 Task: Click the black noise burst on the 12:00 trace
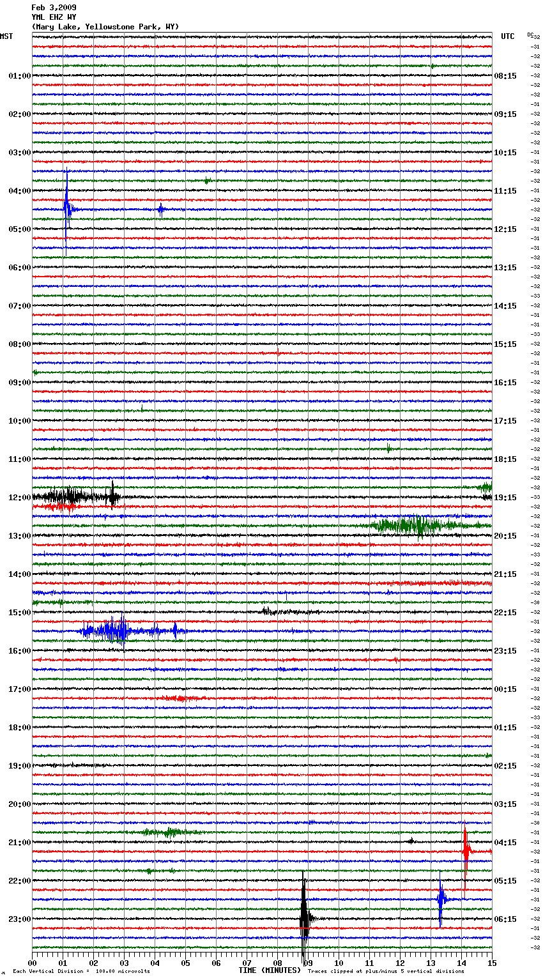coord(77,496)
